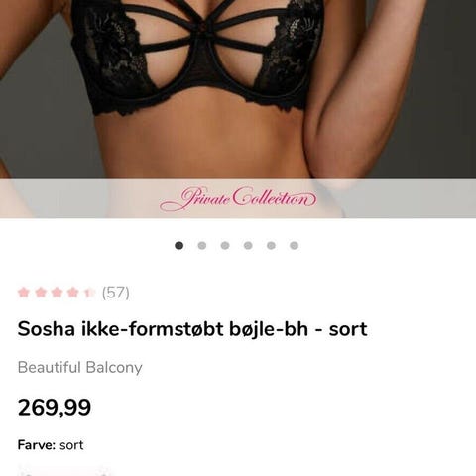Tap the black bra product photo
Viewport: 476px width, 476px height.
coord(238,89)
